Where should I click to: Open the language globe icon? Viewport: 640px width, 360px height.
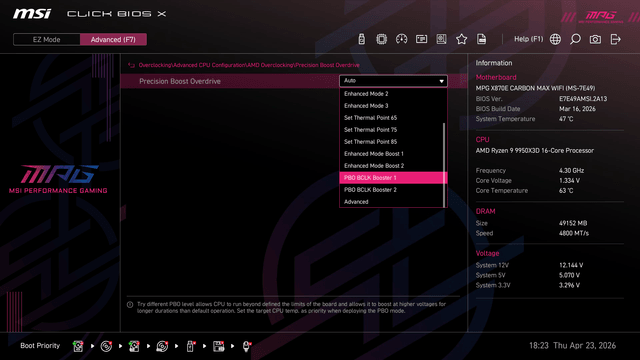(555, 39)
